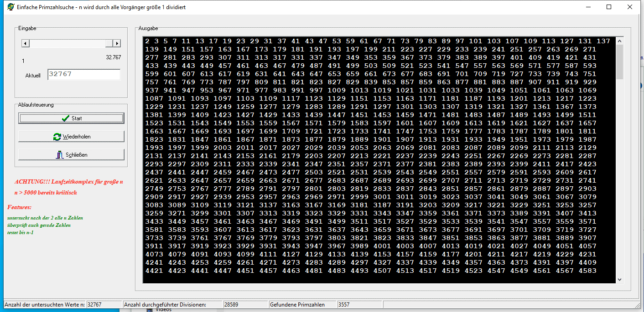This screenshot has height=312, width=644.
Task: Click the 'ACHTUNG!!!' red warning text
Action: [x=68, y=187]
